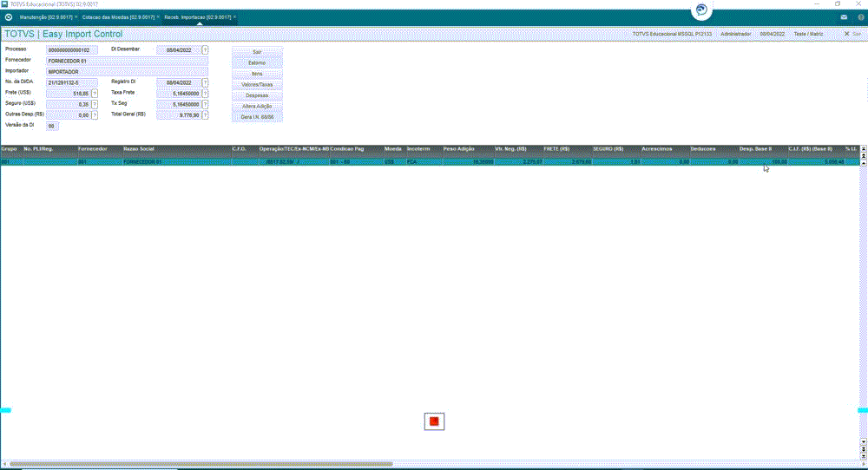Select the Receb. Importacao tab
This screenshot has height=470, width=868.
click(x=197, y=17)
